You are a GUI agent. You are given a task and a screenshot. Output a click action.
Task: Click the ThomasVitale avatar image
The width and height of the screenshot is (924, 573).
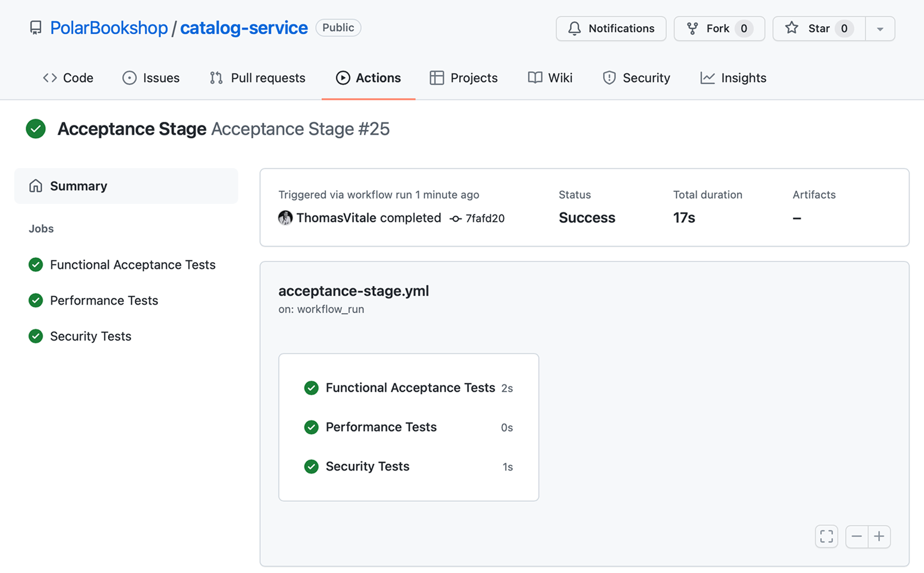point(285,218)
